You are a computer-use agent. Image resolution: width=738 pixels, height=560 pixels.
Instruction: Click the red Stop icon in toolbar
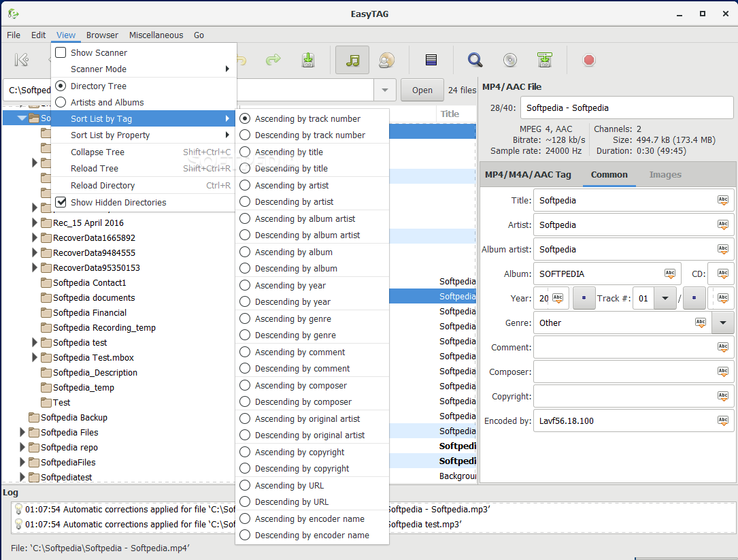point(589,60)
